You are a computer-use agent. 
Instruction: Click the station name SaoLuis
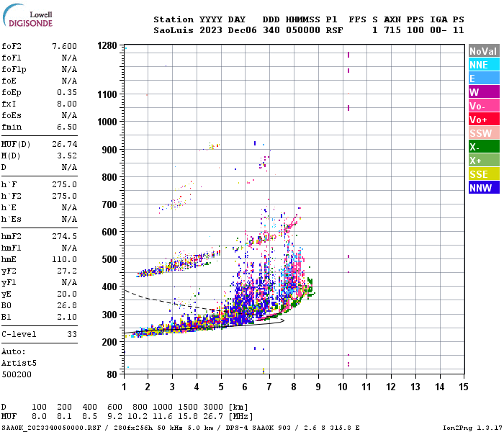click(174, 30)
